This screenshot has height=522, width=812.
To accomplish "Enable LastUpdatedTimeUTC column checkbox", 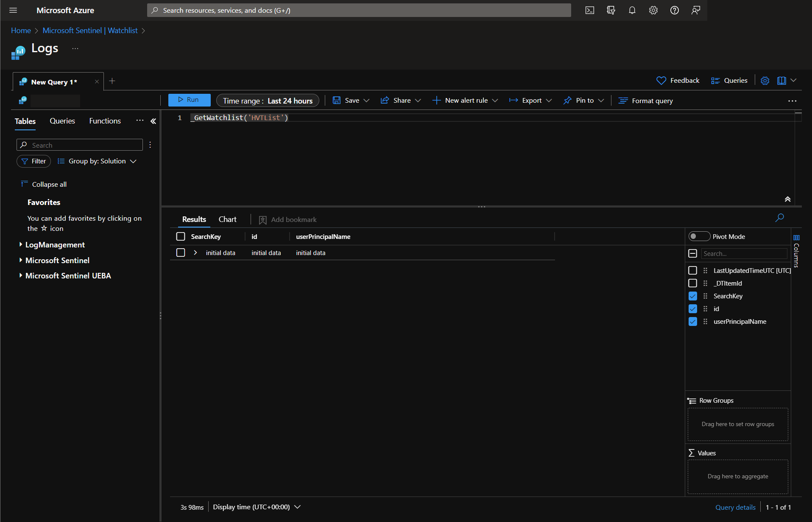I will click(x=692, y=270).
